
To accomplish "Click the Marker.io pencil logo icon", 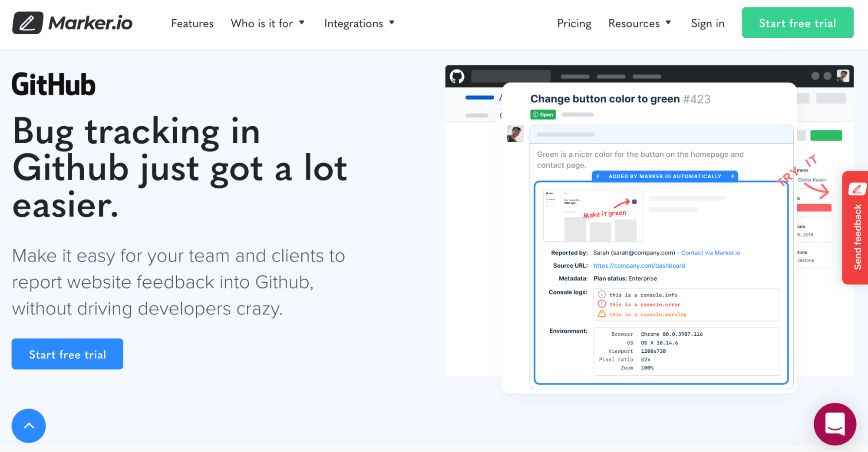I will (x=27, y=23).
